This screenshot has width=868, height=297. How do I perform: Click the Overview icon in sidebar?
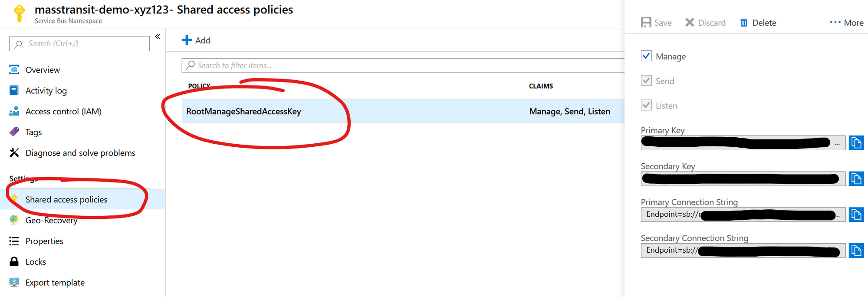14,69
